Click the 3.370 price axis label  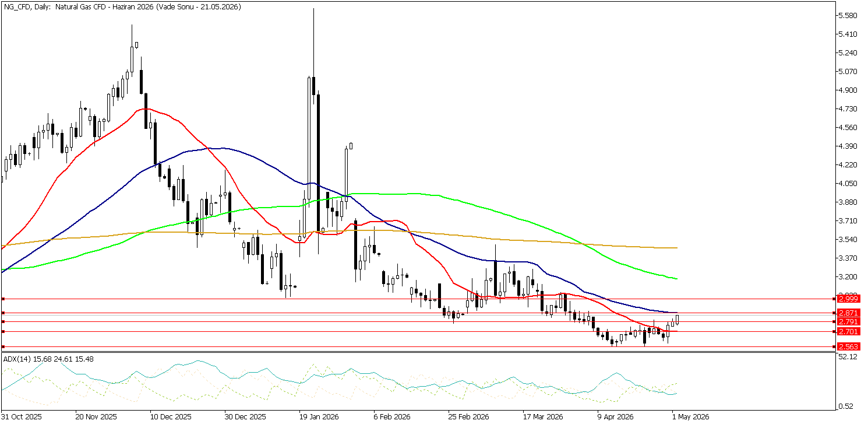click(x=848, y=258)
